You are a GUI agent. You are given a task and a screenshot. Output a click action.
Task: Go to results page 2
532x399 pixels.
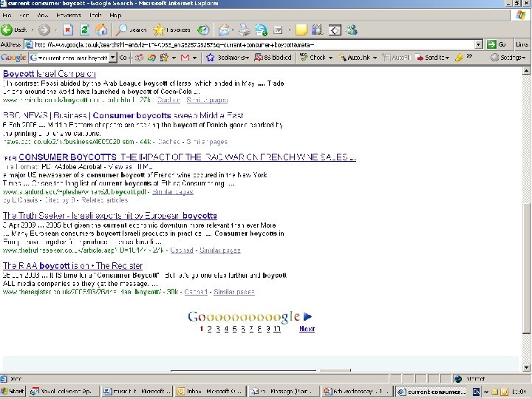click(209, 329)
